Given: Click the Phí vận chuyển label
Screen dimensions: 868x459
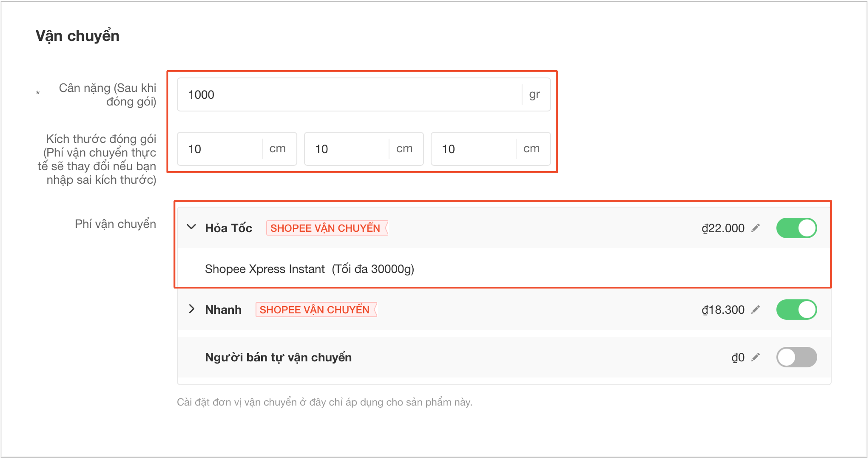Looking at the screenshot, I should 115,224.
